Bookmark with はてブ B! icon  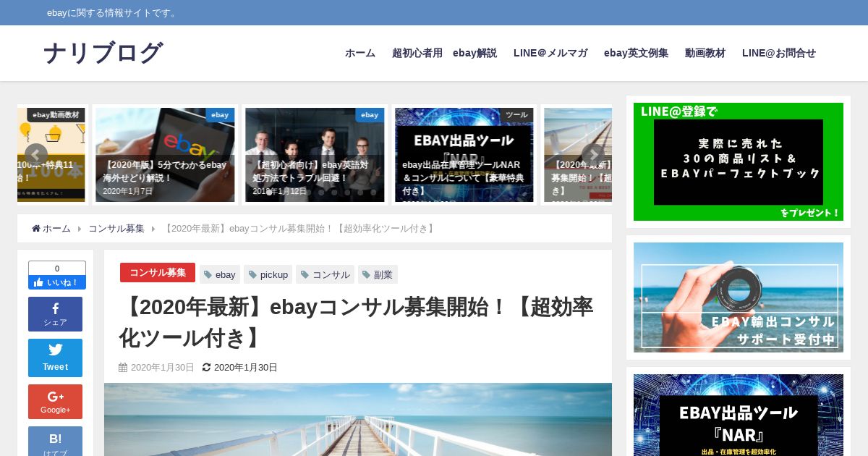pyautogui.click(x=55, y=442)
